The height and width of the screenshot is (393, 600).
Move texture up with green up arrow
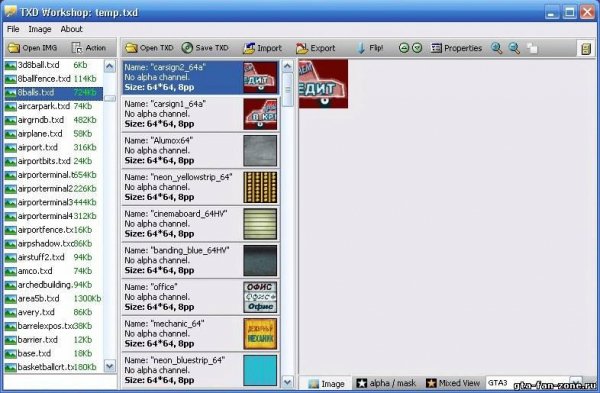404,48
